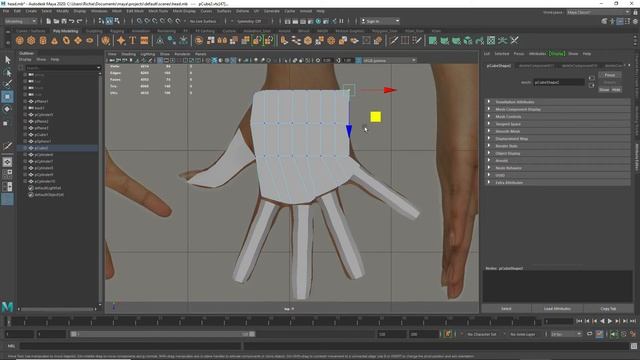
Task: Click the Copy Tab button
Action: pyautogui.click(x=608, y=309)
